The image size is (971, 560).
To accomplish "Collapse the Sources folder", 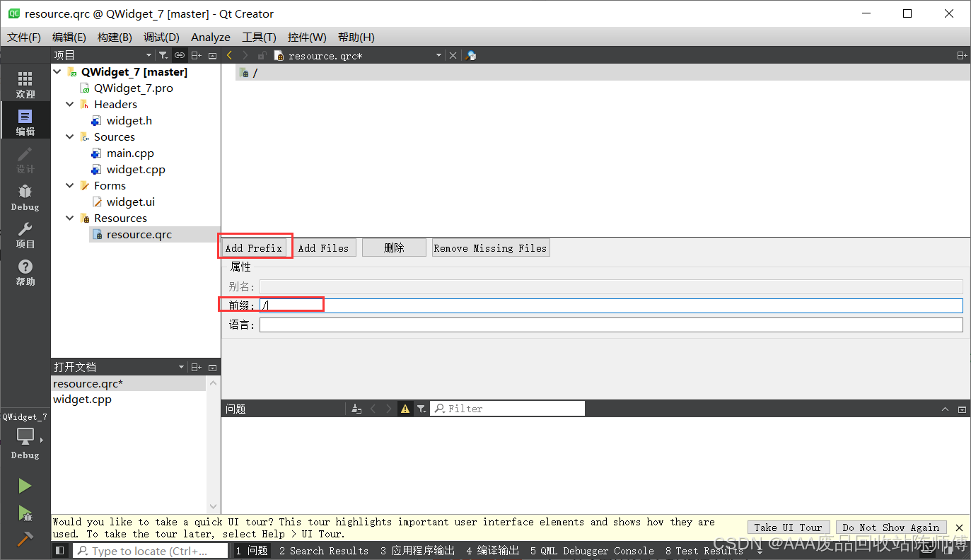I will (70, 137).
